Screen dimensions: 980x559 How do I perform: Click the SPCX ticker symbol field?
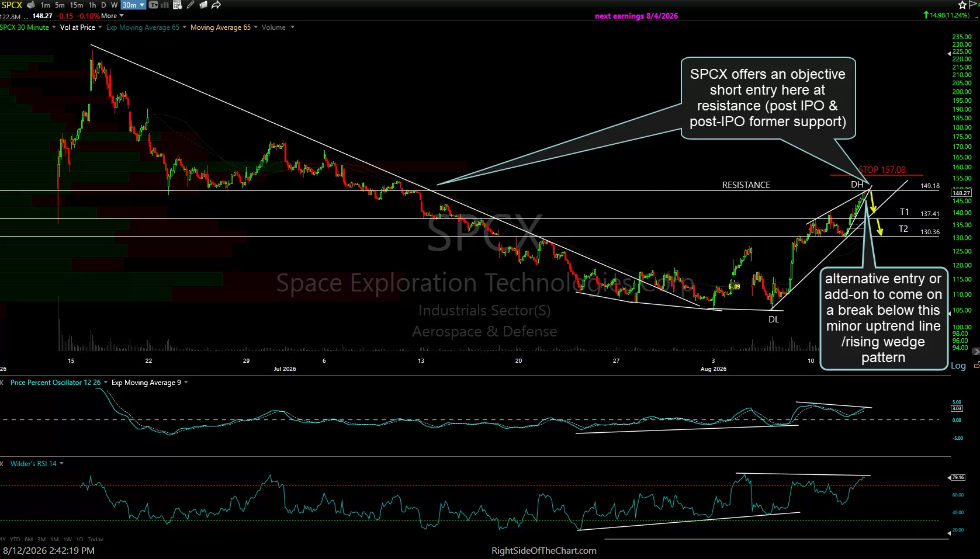pos(12,5)
